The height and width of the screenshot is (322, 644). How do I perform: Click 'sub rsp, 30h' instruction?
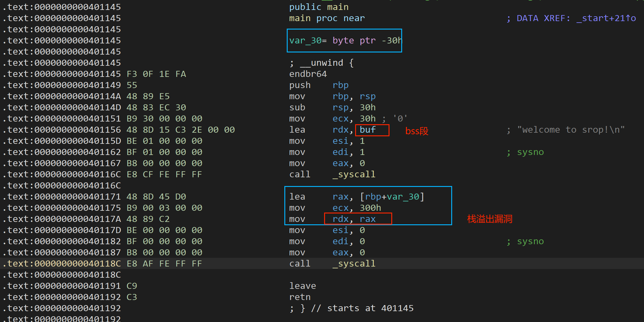pyautogui.click(x=332, y=107)
